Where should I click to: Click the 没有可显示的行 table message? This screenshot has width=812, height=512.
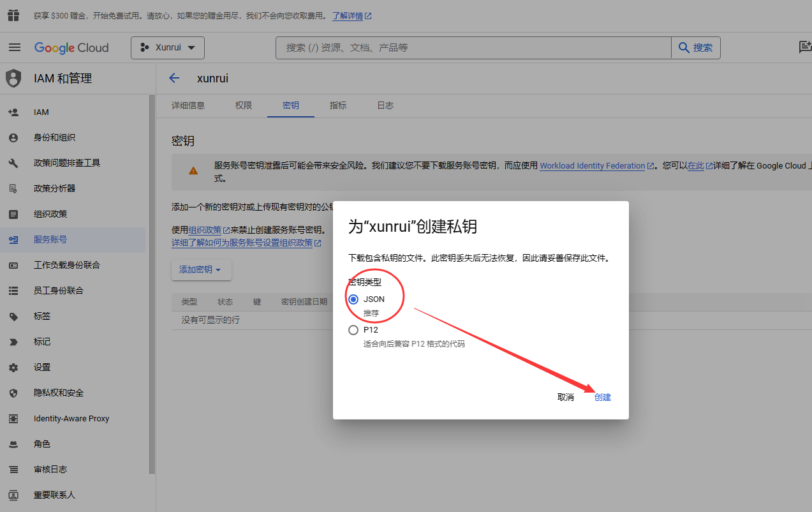click(210, 320)
